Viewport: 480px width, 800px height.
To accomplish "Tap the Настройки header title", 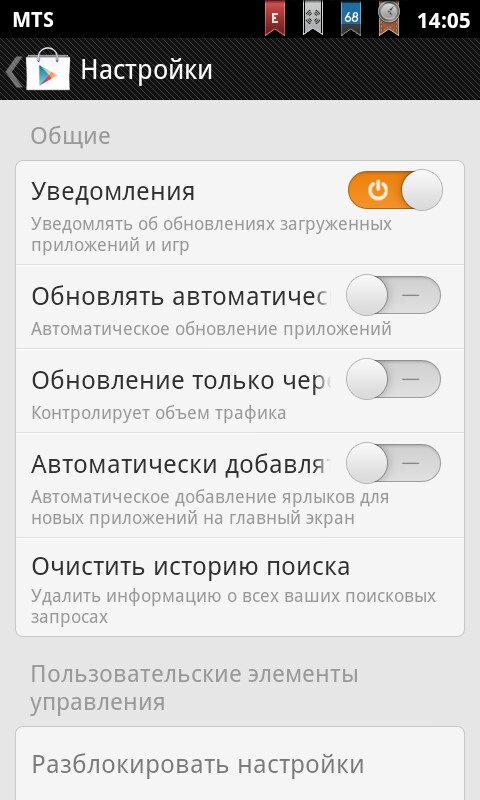I will coord(146,69).
